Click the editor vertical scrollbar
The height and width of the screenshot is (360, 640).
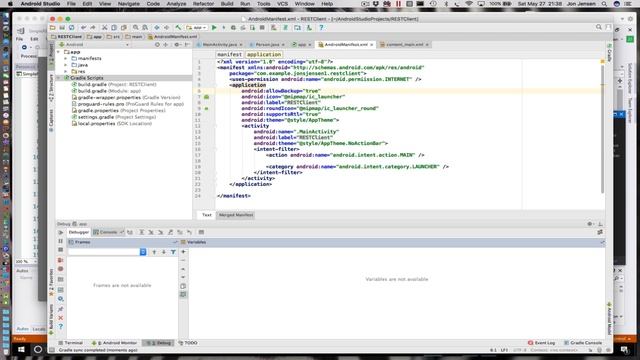602,129
